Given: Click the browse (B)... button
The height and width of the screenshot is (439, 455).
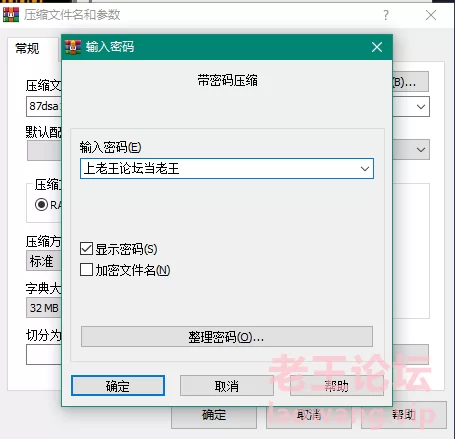Looking at the screenshot, I should [411, 82].
